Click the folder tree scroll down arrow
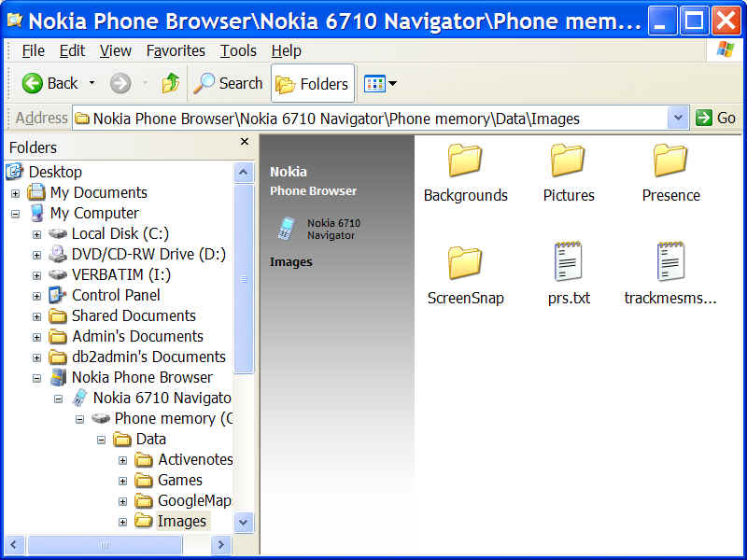Image resolution: width=747 pixels, height=560 pixels. click(244, 522)
